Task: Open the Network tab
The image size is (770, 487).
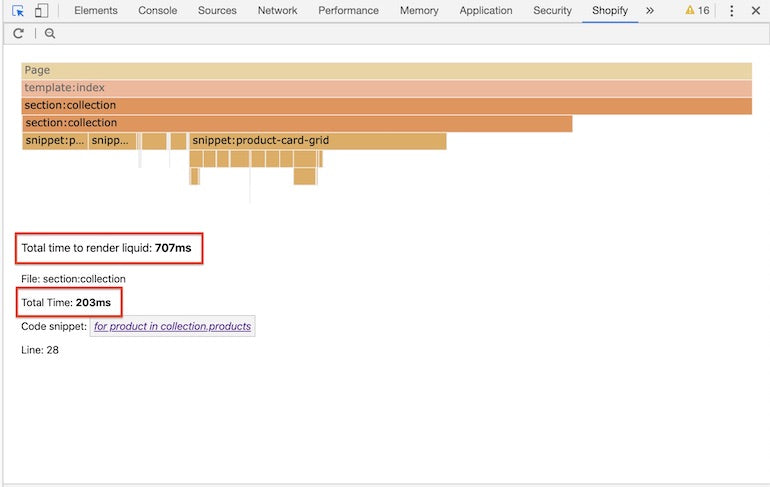Action: coord(277,10)
